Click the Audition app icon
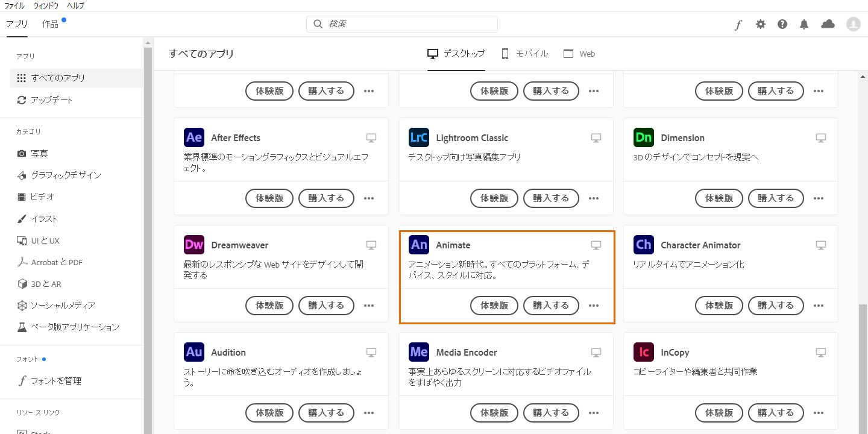The height and width of the screenshot is (434, 868). pos(194,352)
